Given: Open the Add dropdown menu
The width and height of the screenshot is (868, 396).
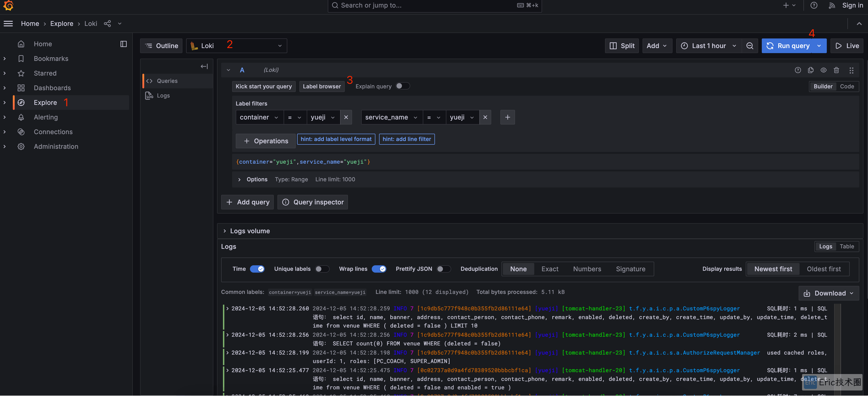Looking at the screenshot, I should click(657, 46).
